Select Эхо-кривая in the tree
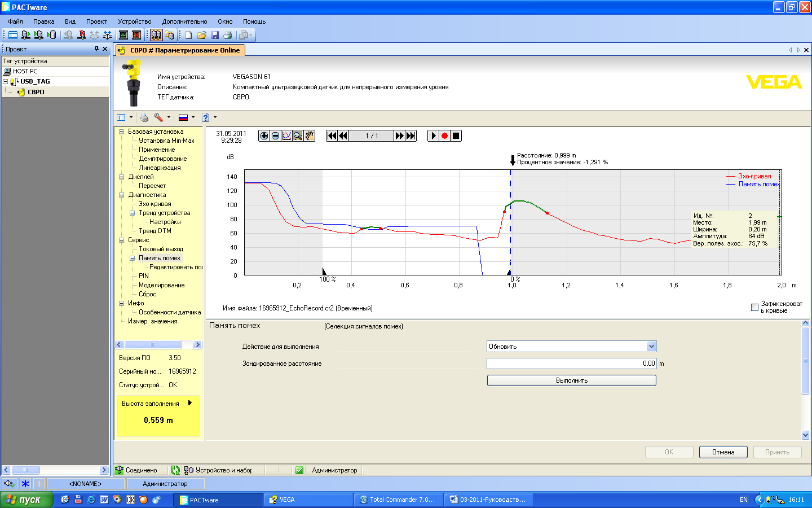 [155, 204]
